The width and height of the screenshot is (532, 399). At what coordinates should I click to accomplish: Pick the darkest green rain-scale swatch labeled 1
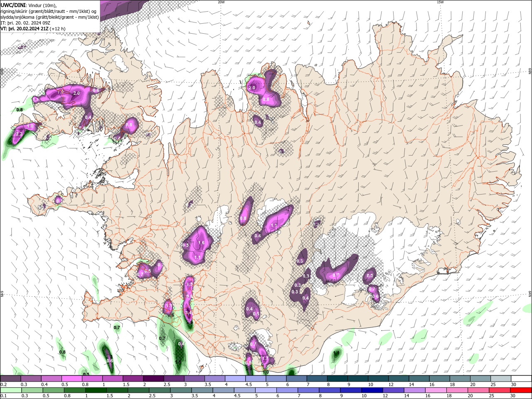[x=96, y=390]
